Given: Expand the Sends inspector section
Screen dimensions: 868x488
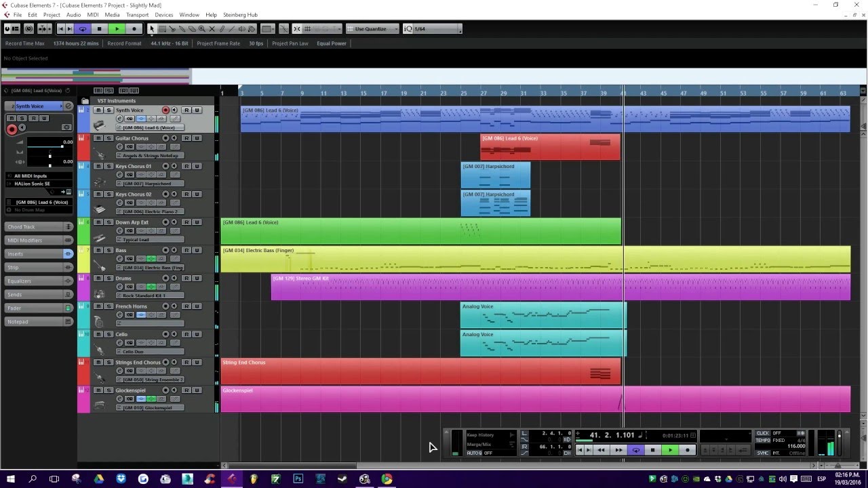Looking at the screenshot, I should 39,295.
